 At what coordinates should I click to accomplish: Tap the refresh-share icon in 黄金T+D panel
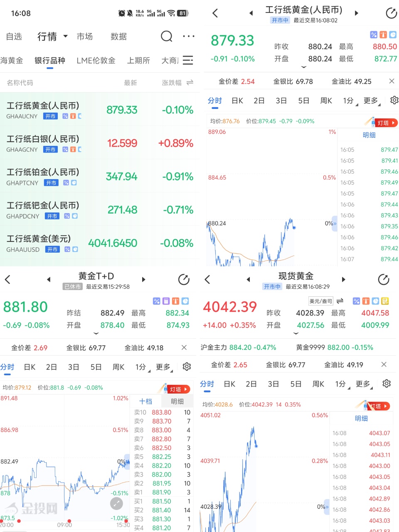pyautogui.click(x=184, y=279)
